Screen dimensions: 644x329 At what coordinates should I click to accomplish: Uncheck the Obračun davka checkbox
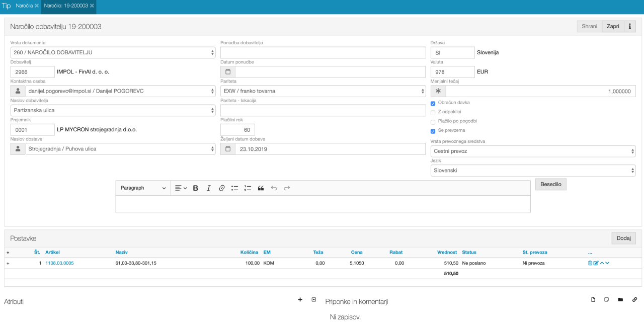click(433, 104)
